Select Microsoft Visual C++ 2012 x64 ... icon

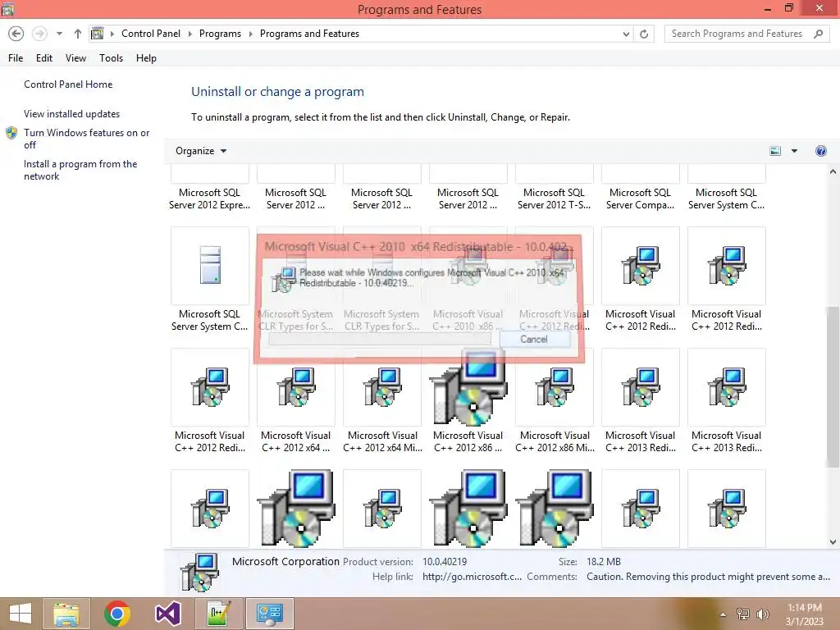click(295, 387)
